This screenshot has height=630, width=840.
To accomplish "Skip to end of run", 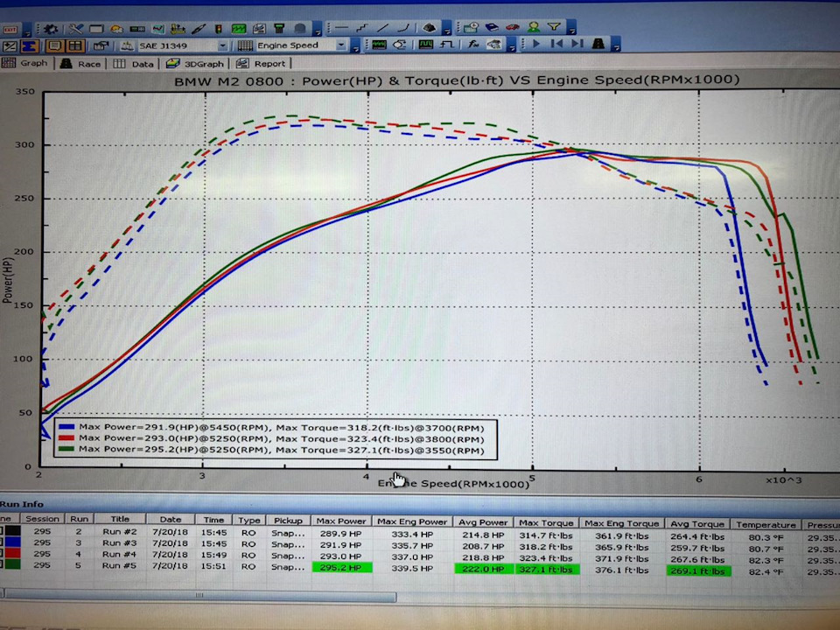I will (x=577, y=44).
